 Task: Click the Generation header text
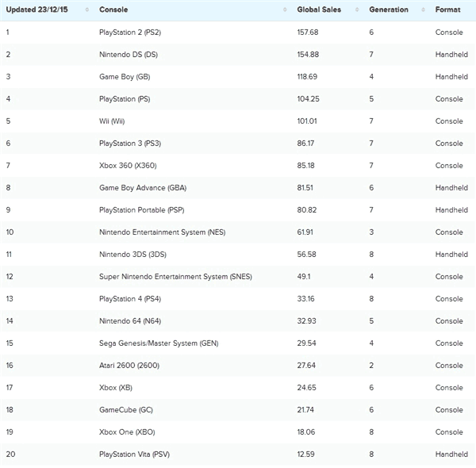click(x=389, y=10)
